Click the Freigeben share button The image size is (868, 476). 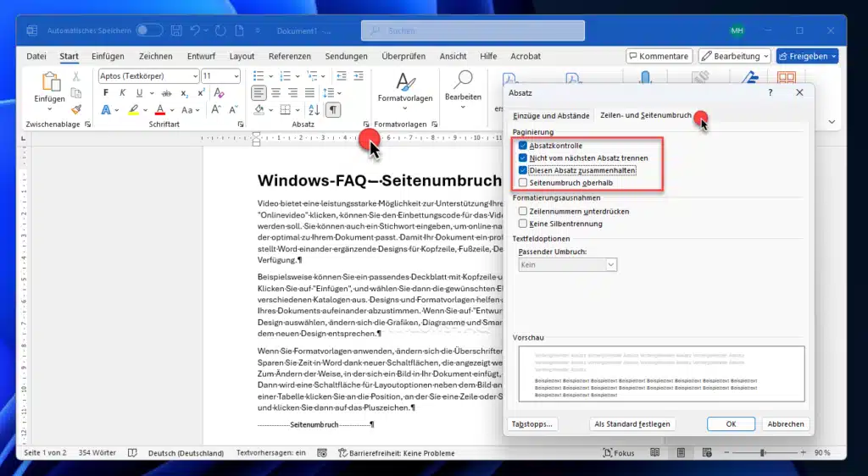[807, 56]
